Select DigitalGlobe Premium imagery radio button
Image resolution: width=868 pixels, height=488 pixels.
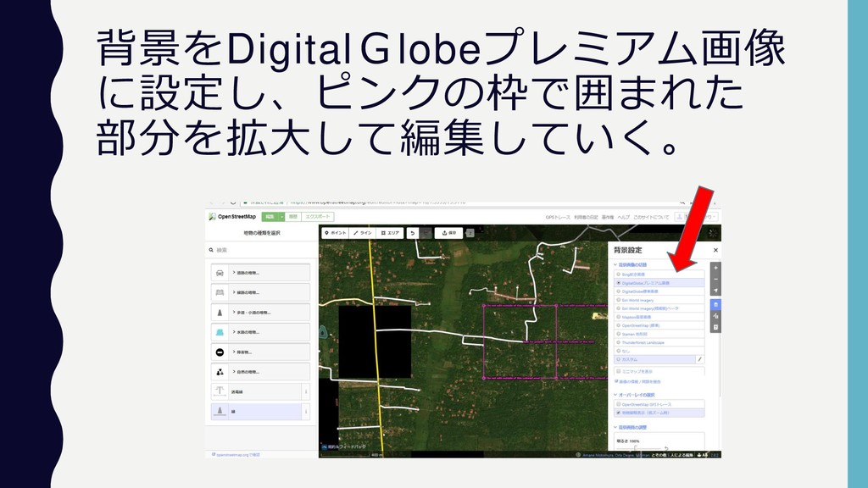618,283
